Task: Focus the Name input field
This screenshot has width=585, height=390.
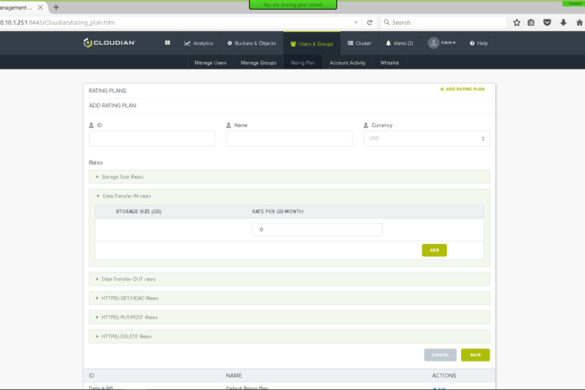Action: pos(290,138)
